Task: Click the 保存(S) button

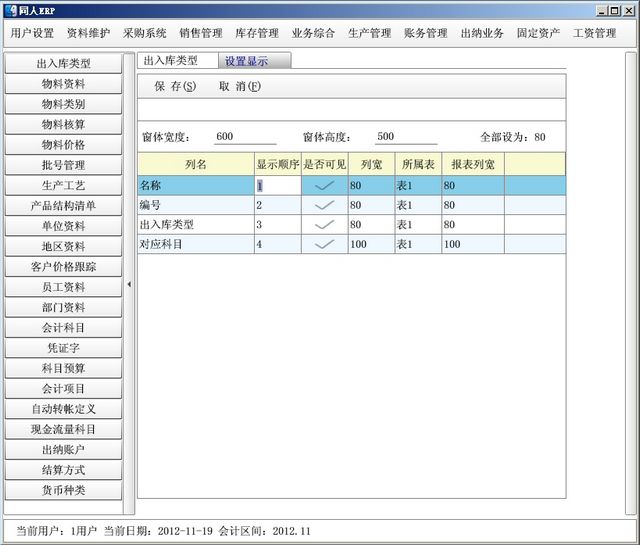Action: tap(175, 87)
